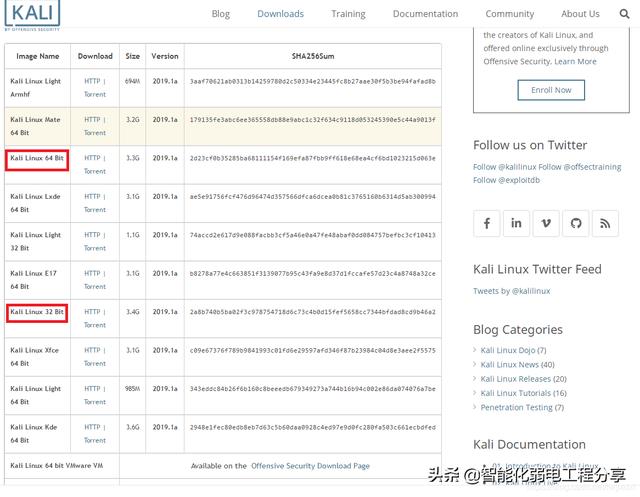640x497 pixels.
Task: Download Kali Linux E17 64 Bit HTTP
Action: [92, 273]
